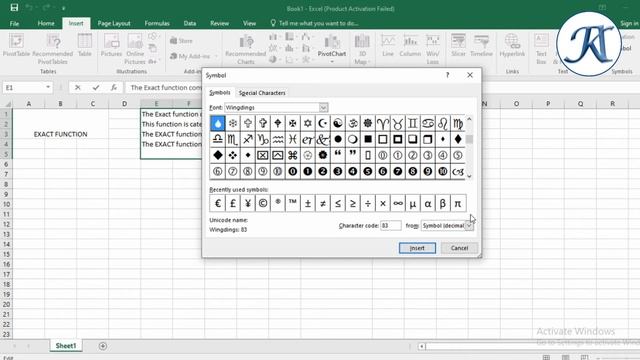Click Cancel in the Symbol dialog
The height and width of the screenshot is (360, 640).
point(459,248)
